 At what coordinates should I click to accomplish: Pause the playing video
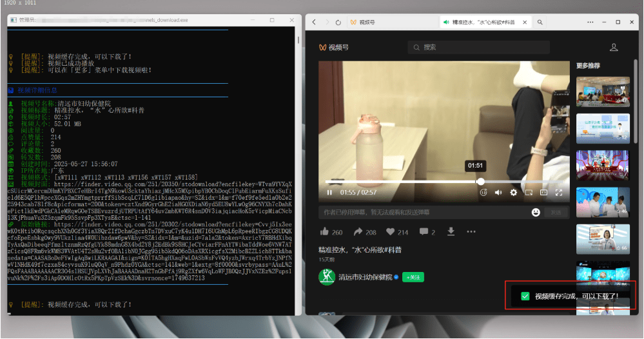click(x=329, y=192)
